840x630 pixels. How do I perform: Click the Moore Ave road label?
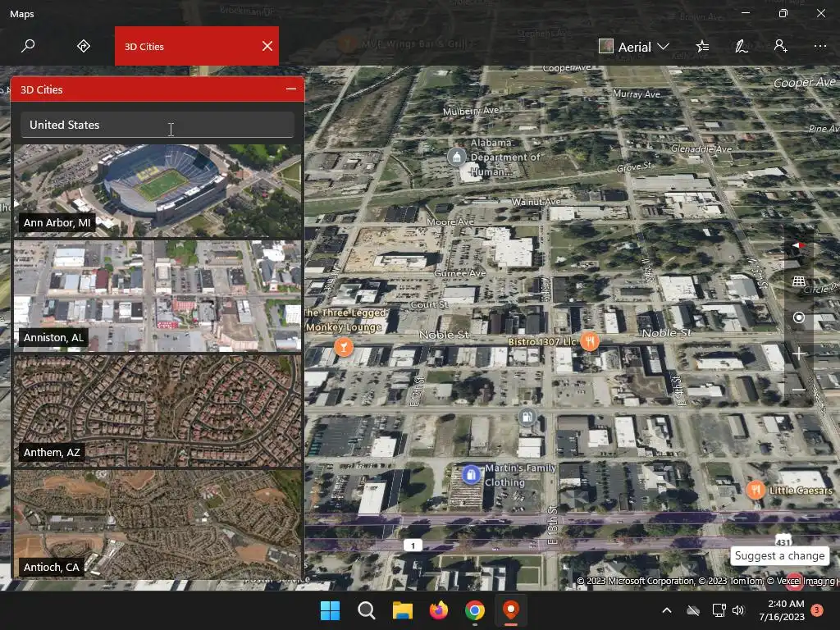click(450, 221)
